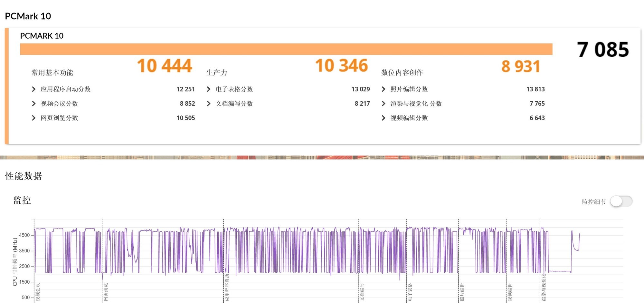Click the 13 813 photo editing score
The width and height of the screenshot is (644, 303).
(x=535, y=89)
